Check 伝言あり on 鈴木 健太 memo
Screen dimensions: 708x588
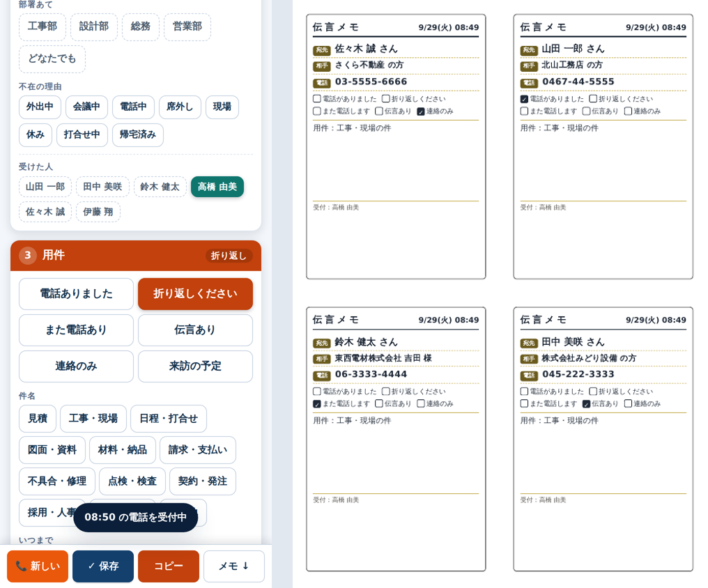pyautogui.click(x=379, y=404)
